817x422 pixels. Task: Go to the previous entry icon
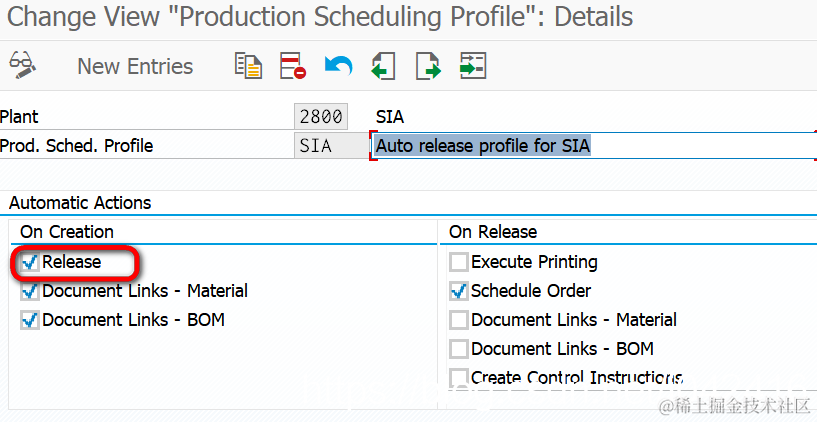tap(383, 66)
